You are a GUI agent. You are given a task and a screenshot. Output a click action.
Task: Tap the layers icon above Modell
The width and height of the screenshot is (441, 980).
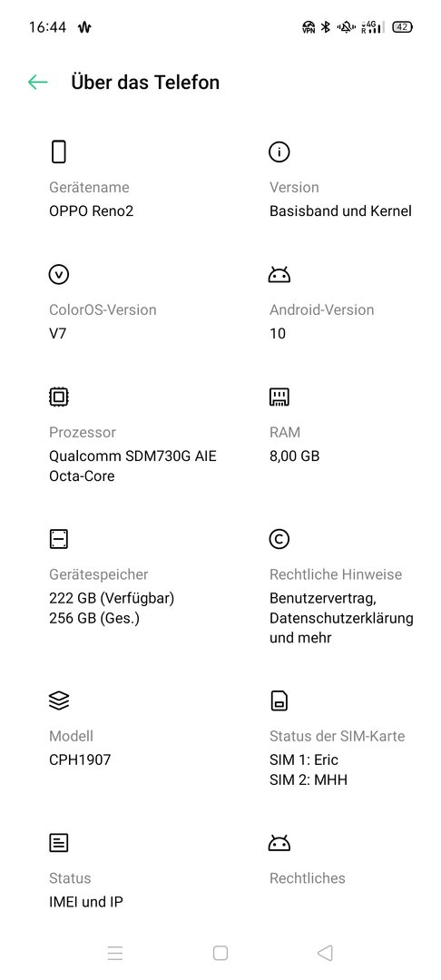pyautogui.click(x=59, y=701)
